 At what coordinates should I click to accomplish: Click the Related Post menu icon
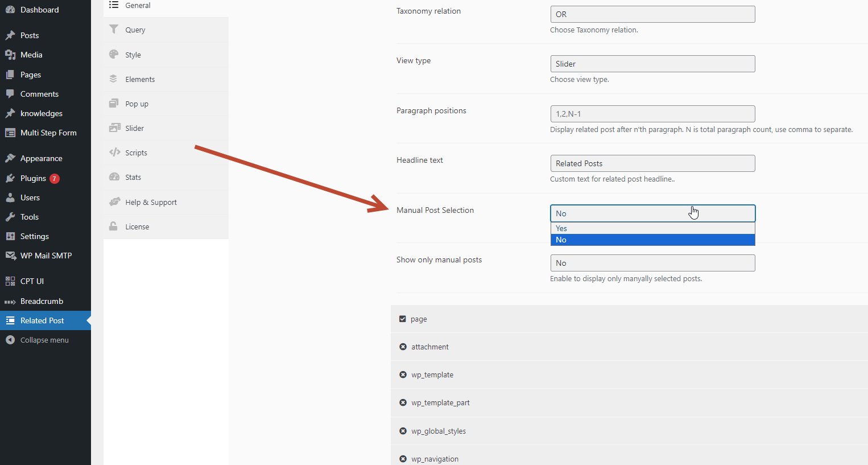[x=10, y=320]
